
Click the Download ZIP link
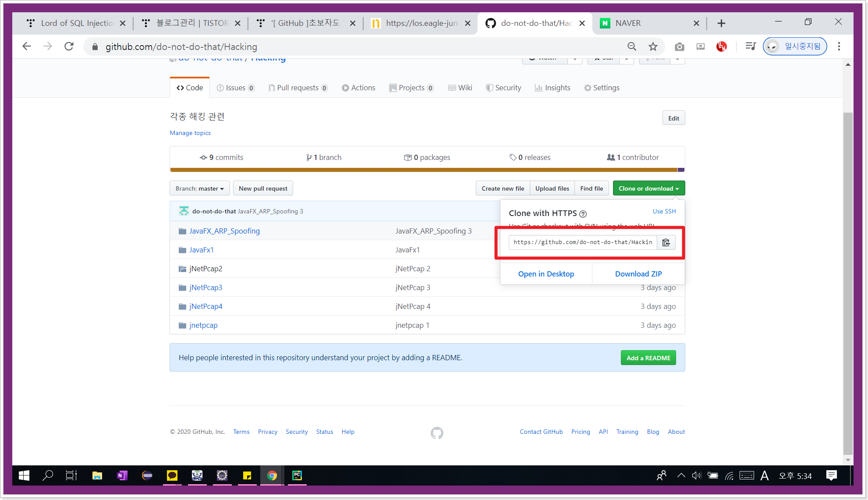click(638, 274)
